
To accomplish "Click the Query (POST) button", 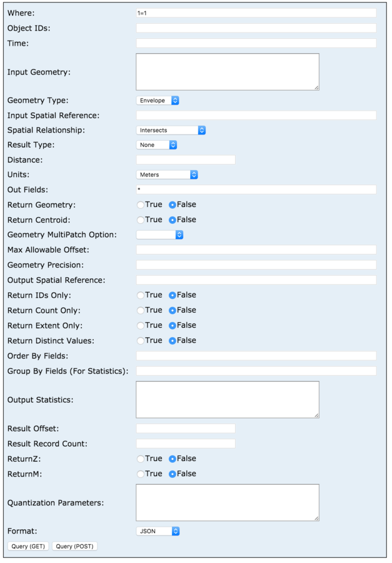I will click(x=74, y=546).
